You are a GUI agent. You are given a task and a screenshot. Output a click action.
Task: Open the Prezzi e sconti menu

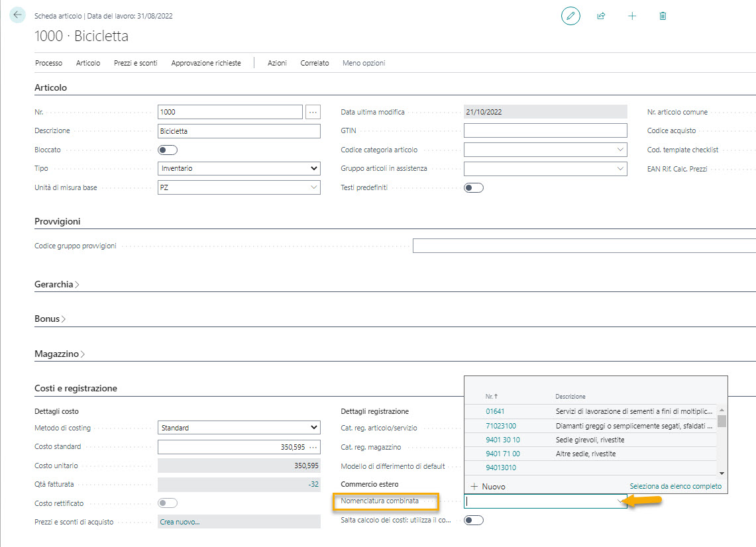click(x=135, y=63)
